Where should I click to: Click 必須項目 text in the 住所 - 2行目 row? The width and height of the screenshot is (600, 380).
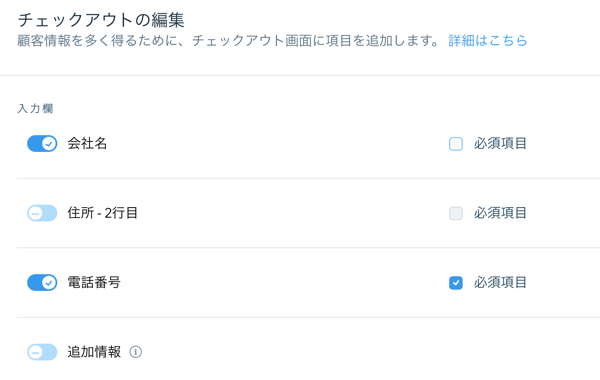tap(500, 213)
